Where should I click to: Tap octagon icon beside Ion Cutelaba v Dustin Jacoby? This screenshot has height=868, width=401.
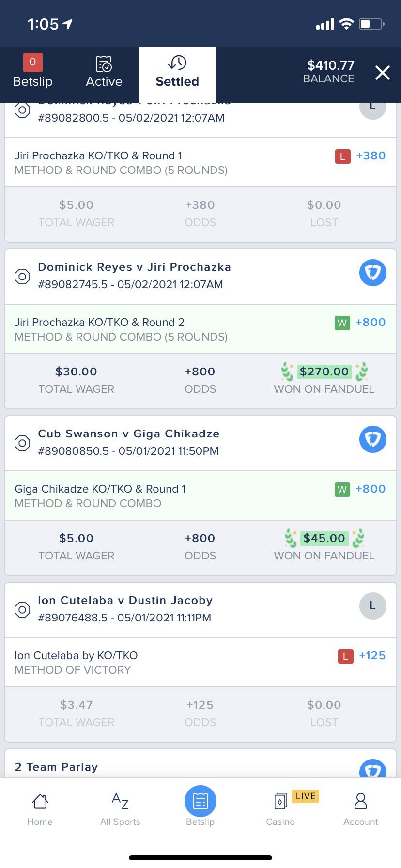pyautogui.click(x=22, y=609)
